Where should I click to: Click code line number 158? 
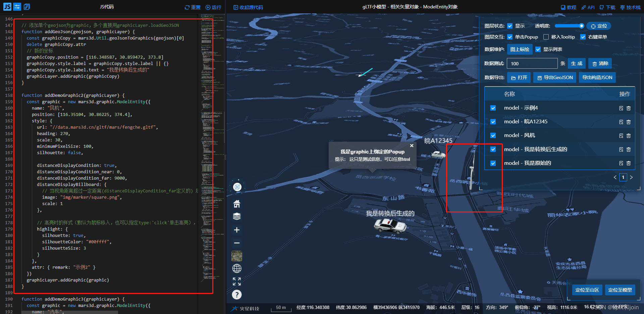9,96
